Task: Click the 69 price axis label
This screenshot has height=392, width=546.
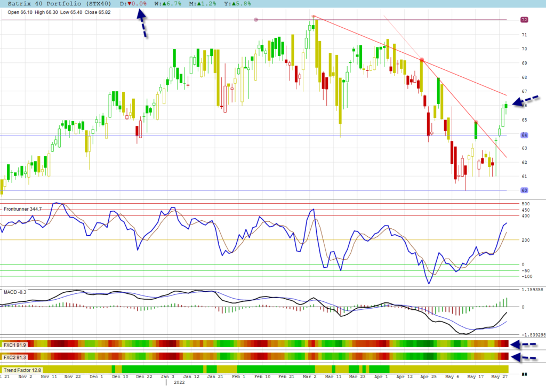Action: pyautogui.click(x=524, y=63)
